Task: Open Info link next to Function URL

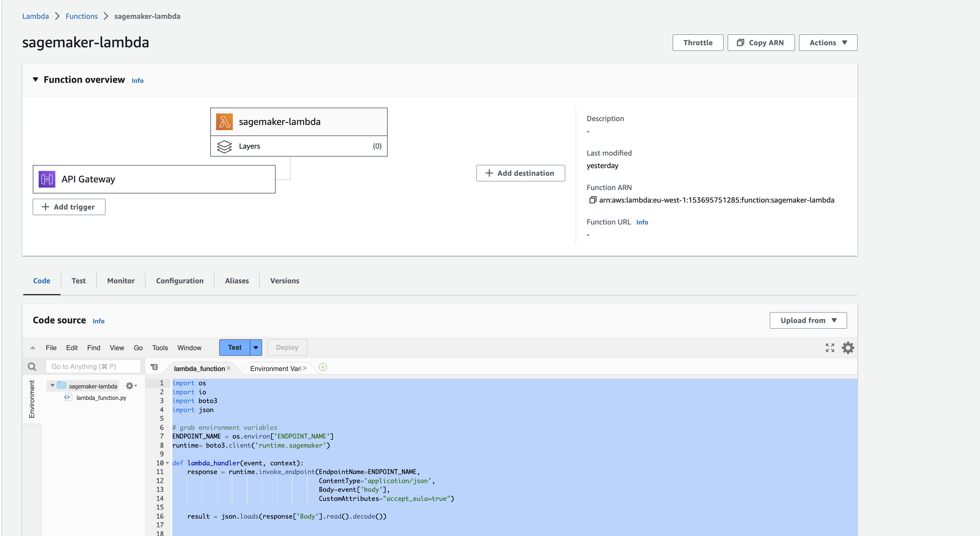Action: pos(642,222)
